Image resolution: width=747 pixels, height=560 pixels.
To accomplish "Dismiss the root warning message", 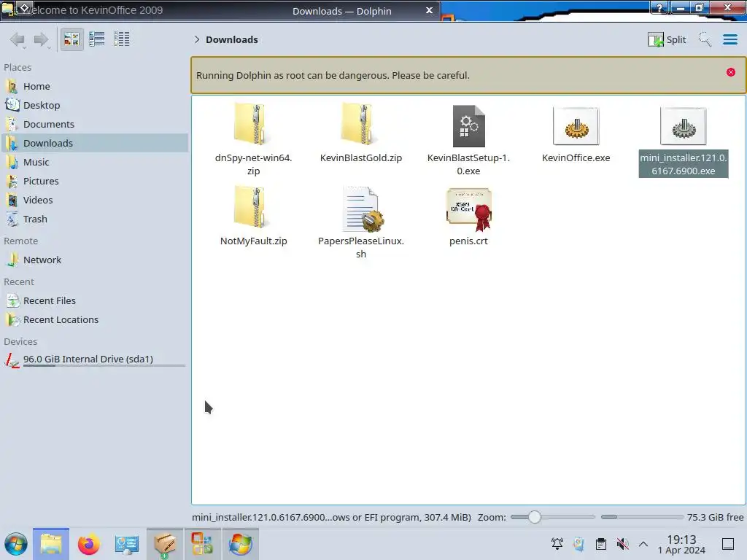I will click(x=731, y=72).
